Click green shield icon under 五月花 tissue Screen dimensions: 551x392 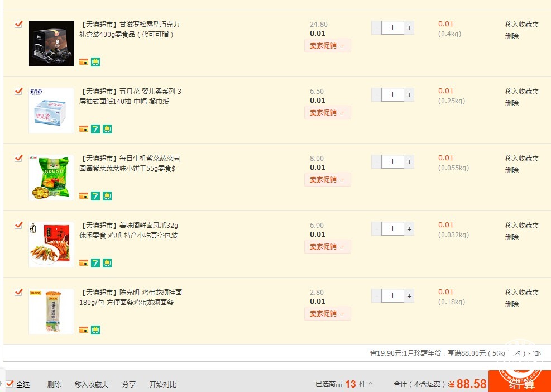[107, 129]
